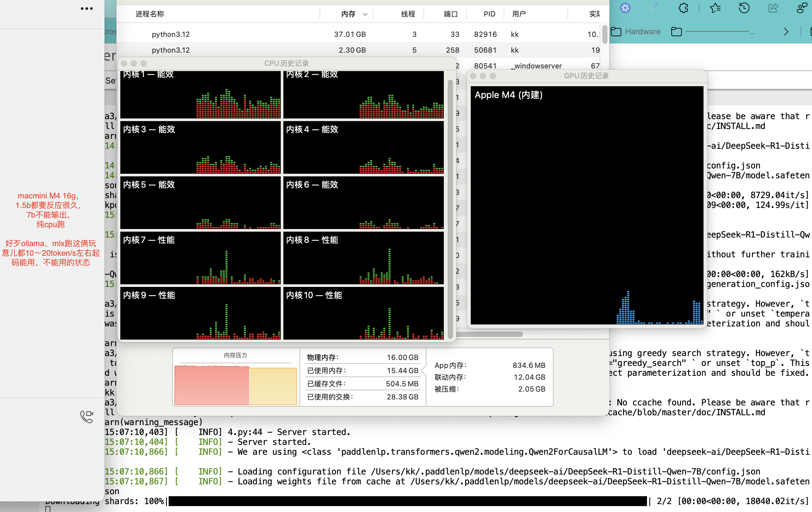812x512 pixels.
Task: Open the untitled folder beside Hardware bookmark
Action: click(676, 32)
